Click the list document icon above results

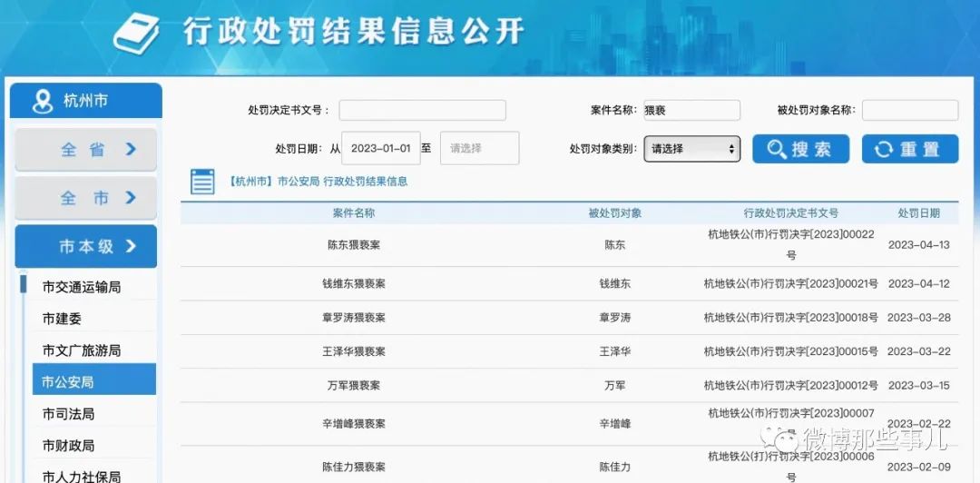(x=202, y=181)
